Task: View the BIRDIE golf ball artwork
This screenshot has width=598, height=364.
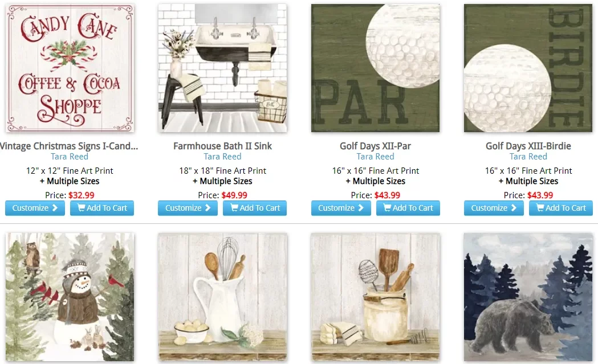Action: [528, 68]
